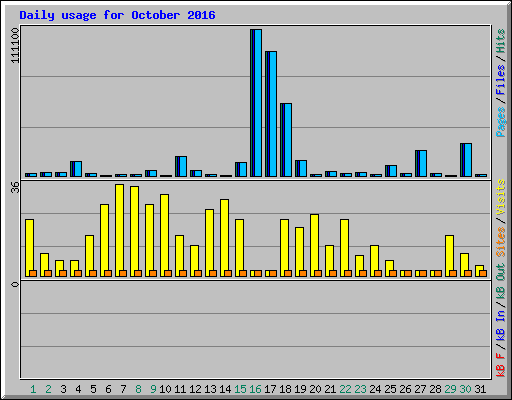The image size is (512, 400).
Task: Click the day '9' label on x-axis
Action: coord(153,389)
